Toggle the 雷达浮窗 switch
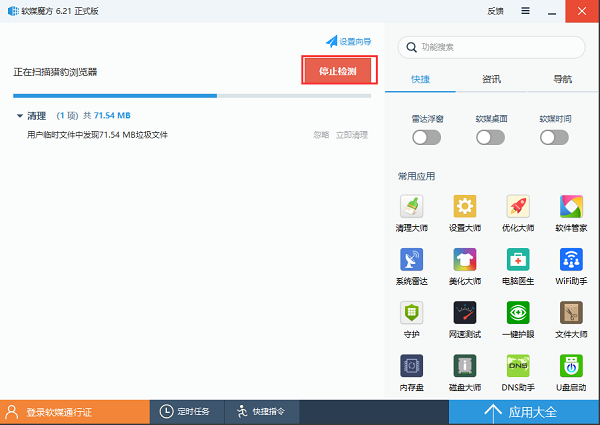Screen dimensions: 600x425 427,138
